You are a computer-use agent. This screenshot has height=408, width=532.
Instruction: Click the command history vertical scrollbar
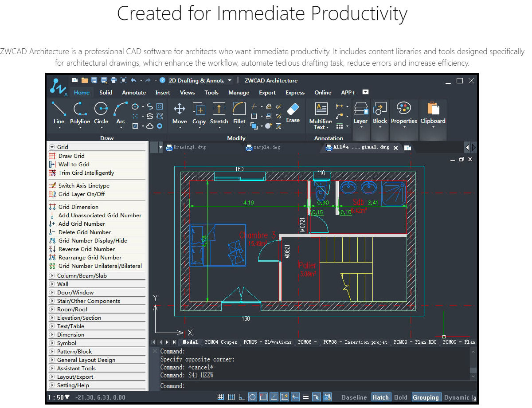pyautogui.click(x=473, y=363)
